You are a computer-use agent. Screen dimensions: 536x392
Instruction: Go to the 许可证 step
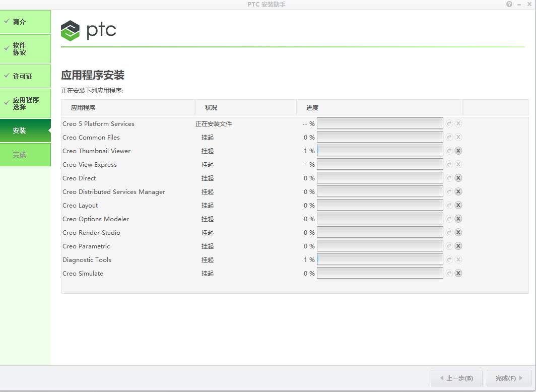coord(25,76)
